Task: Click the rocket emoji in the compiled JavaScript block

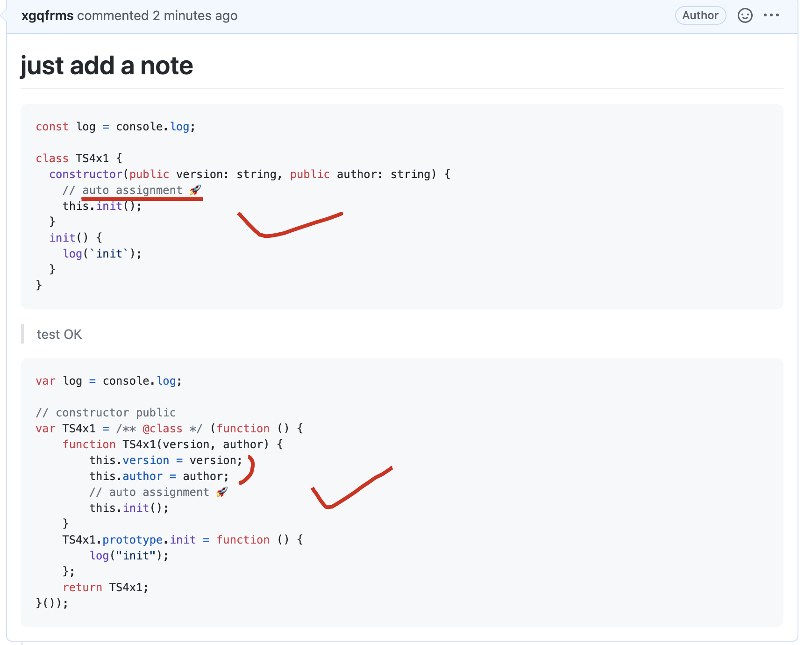Action: point(222,492)
